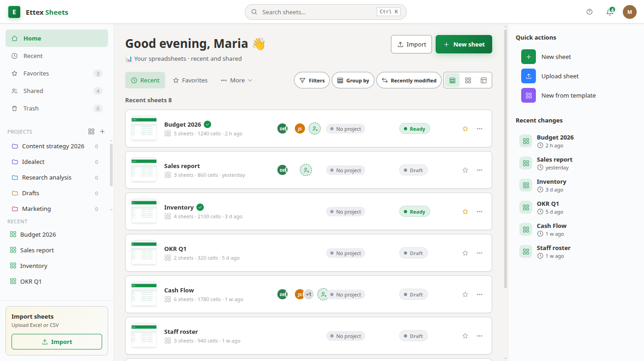Open more options for Cash Flow
The height and width of the screenshot is (361, 644).
coord(480,295)
